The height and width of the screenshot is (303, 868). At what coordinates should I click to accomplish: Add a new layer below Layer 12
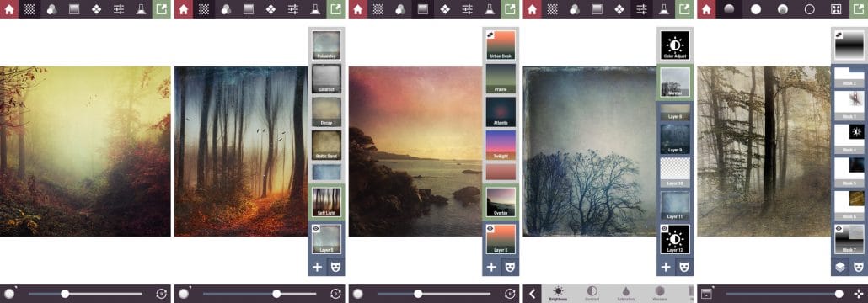(666, 267)
